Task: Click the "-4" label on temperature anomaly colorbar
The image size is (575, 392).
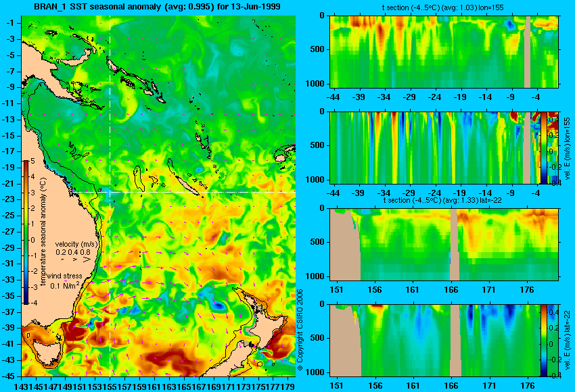Action: coord(33,303)
